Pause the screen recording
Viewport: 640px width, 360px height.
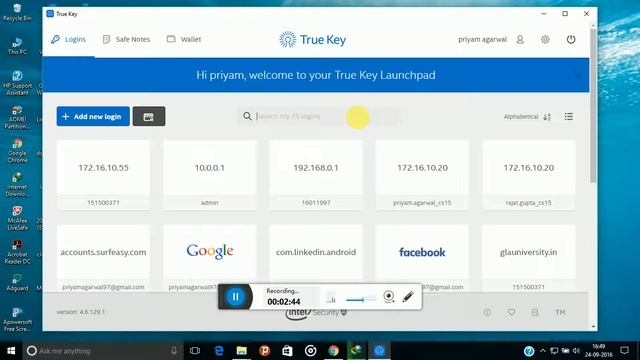pyautogui.click(x=236, y=297)
